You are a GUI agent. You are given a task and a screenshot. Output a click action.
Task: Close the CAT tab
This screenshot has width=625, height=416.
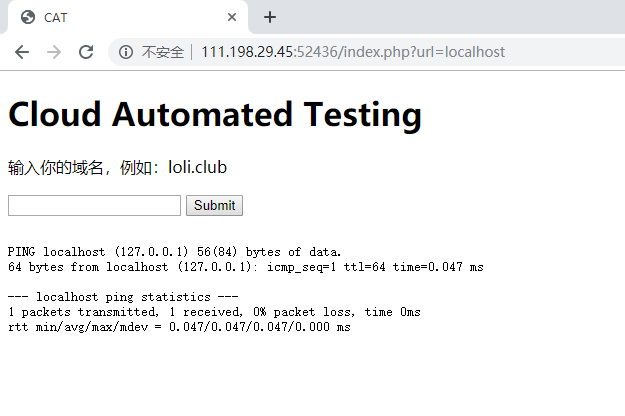point(232,17)
